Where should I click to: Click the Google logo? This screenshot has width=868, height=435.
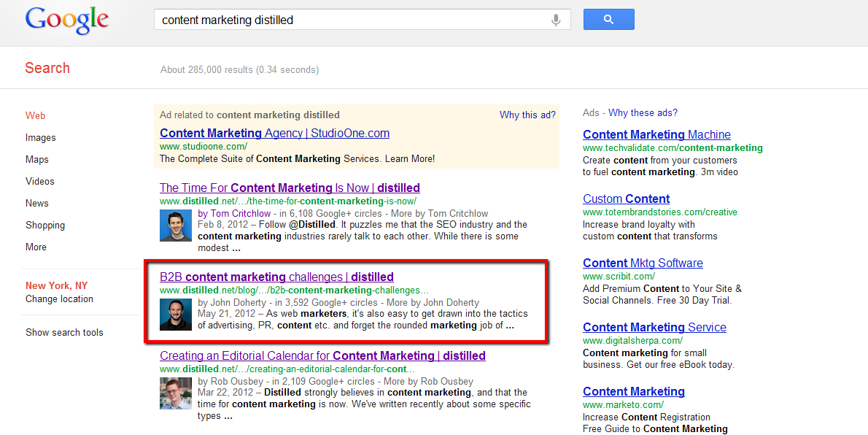point(67,21)
